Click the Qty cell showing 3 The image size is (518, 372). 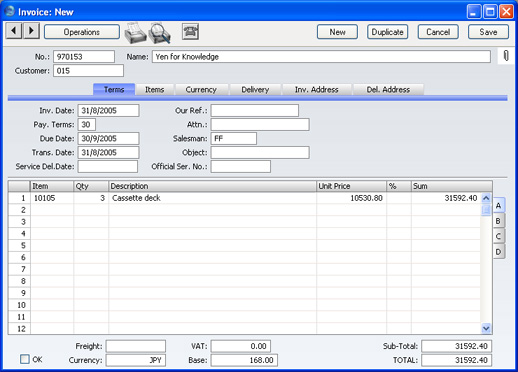(x=91, y=198)
